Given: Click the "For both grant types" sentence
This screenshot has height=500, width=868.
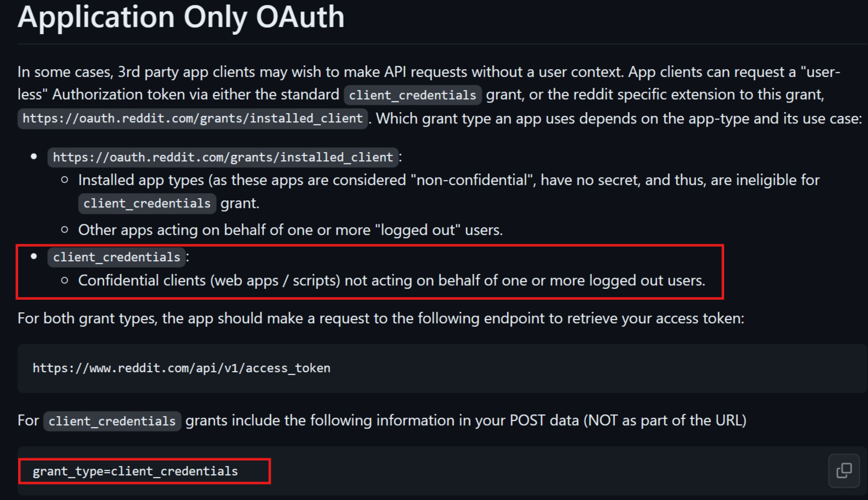Looking at the screenshot, I should [381, 318].
